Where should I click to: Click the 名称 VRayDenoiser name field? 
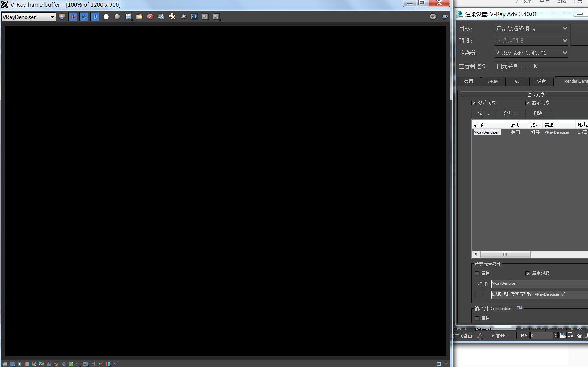coord(539,284)
